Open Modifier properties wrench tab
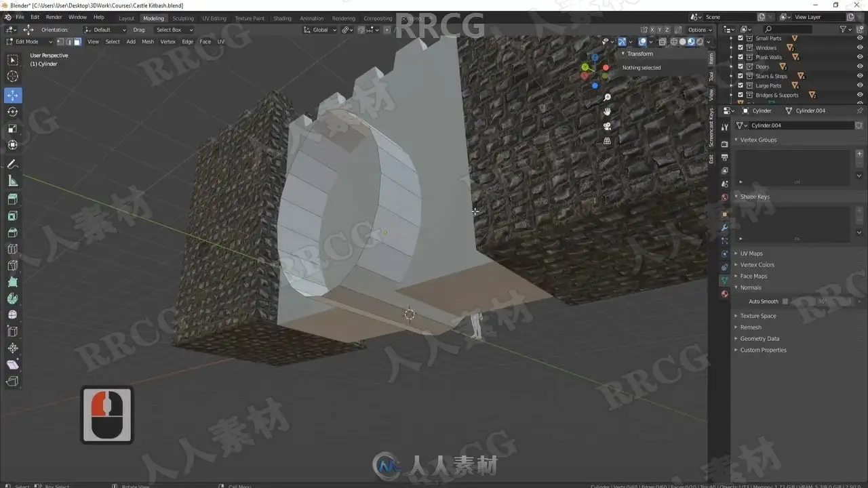Image resolution: width=868 pixels, height=488 pixels. [724, 227]
